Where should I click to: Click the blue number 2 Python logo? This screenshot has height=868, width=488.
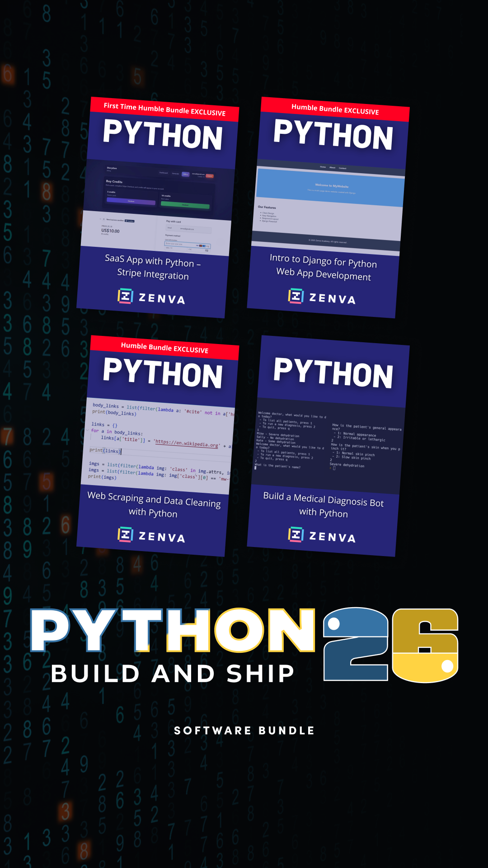(x=356, y=644)
